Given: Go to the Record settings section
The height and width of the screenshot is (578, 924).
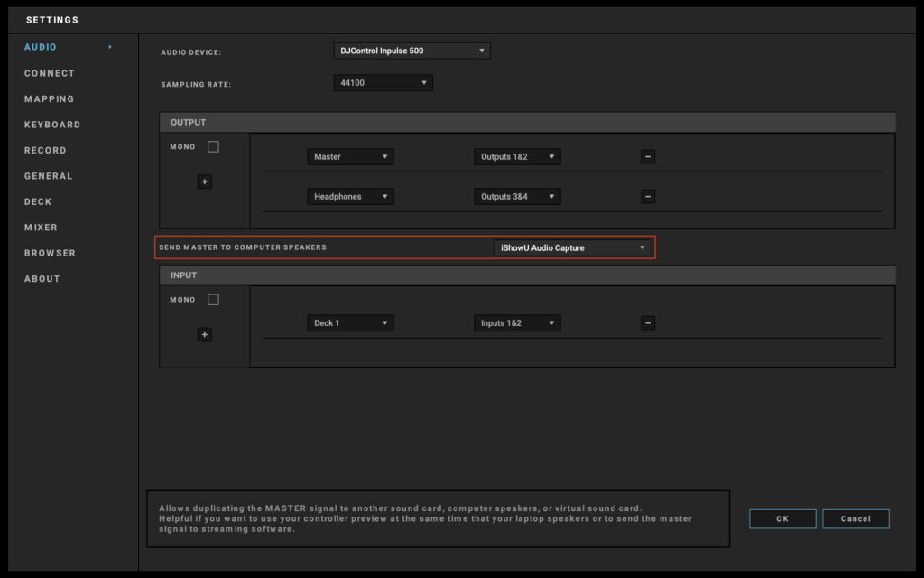Looking at the screenshot, I should tap(45, 151).
